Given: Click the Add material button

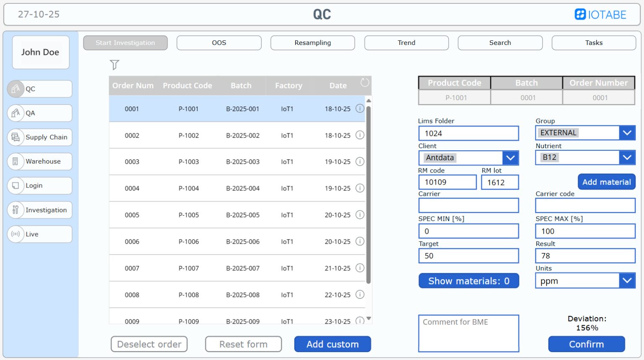Looking at the screenshot, I should pos(606,182).
